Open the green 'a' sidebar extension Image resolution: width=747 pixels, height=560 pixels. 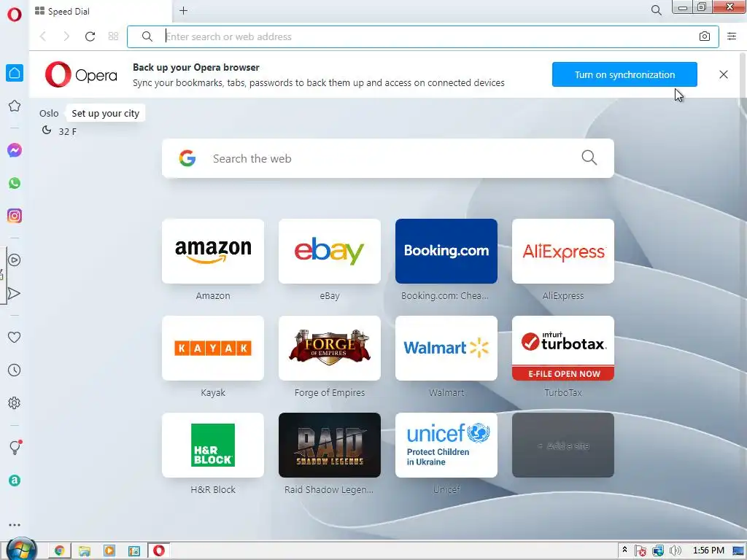[15, 481]
